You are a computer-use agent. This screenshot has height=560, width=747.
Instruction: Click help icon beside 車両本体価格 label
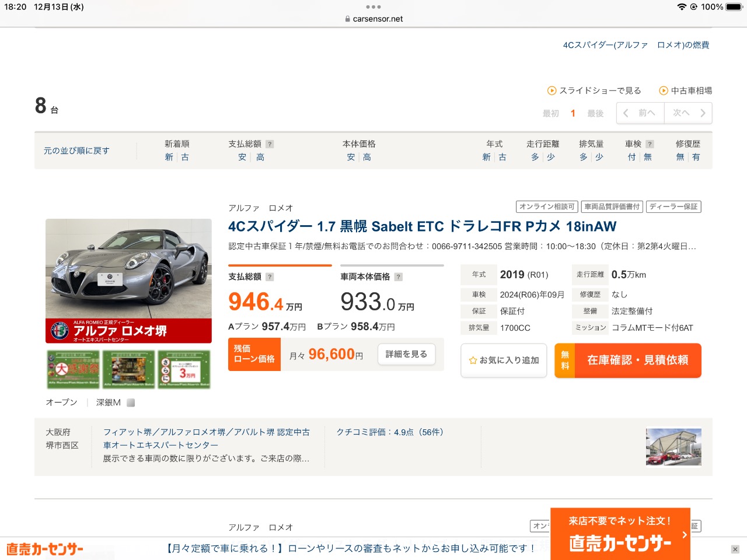click(398, 277)
